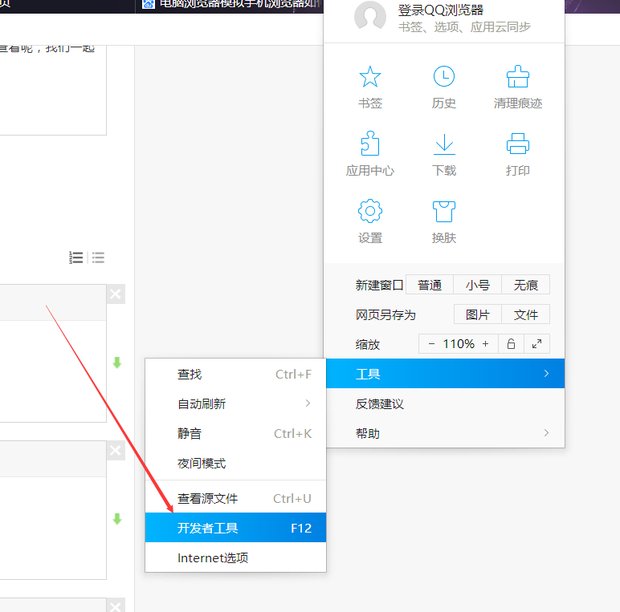Image resolution: width=620 pixels, height=612 pixels.
Task: Open the 历史 history clock icon
Action: tap(444, 77)
